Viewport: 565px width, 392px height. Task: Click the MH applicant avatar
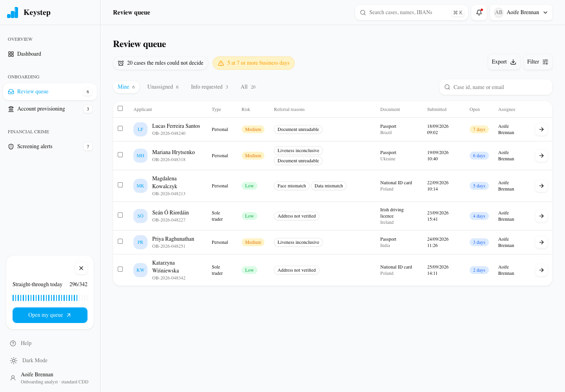(140, 156)
